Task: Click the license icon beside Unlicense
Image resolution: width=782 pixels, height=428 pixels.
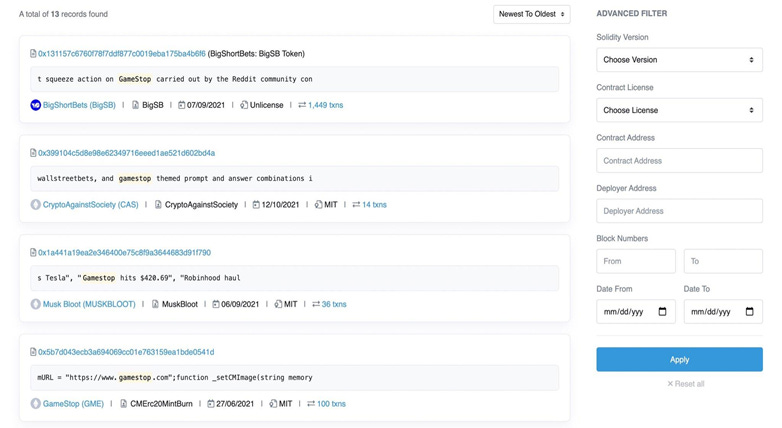Action: tap(244, 105)
